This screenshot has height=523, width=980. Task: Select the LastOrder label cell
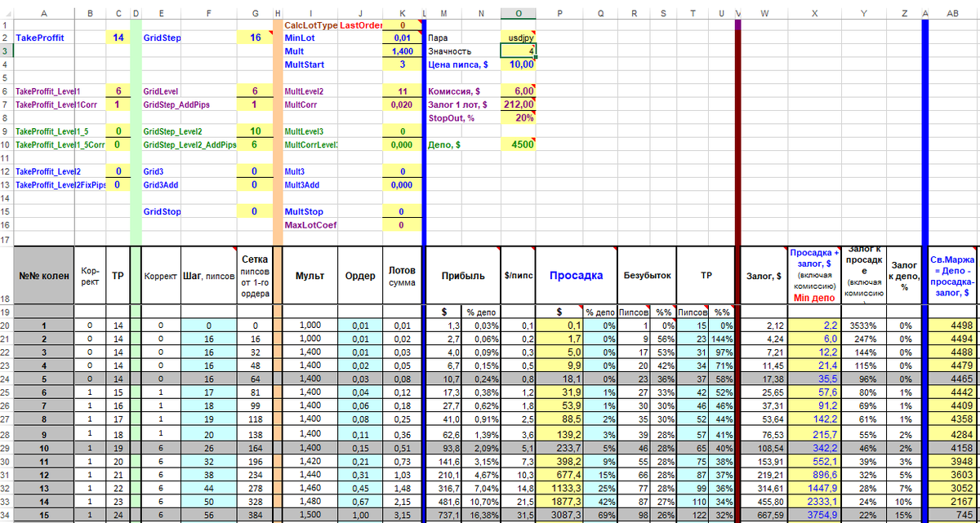tap(360, 25)
